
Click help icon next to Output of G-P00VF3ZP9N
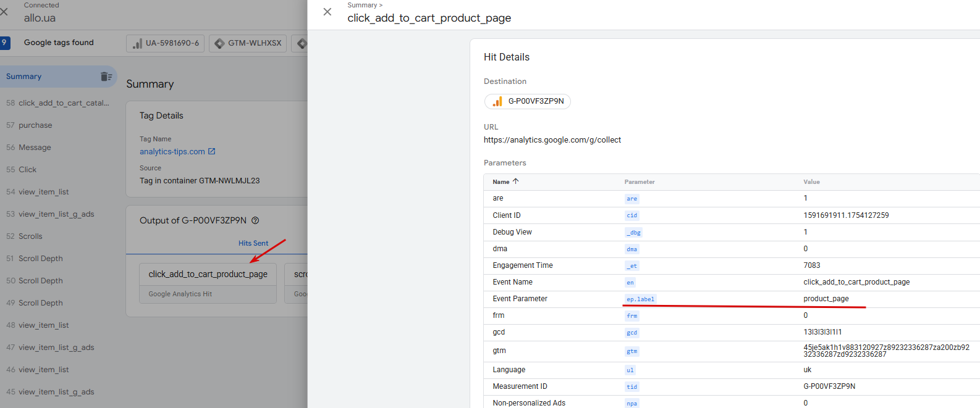click(x=255, y=220)
